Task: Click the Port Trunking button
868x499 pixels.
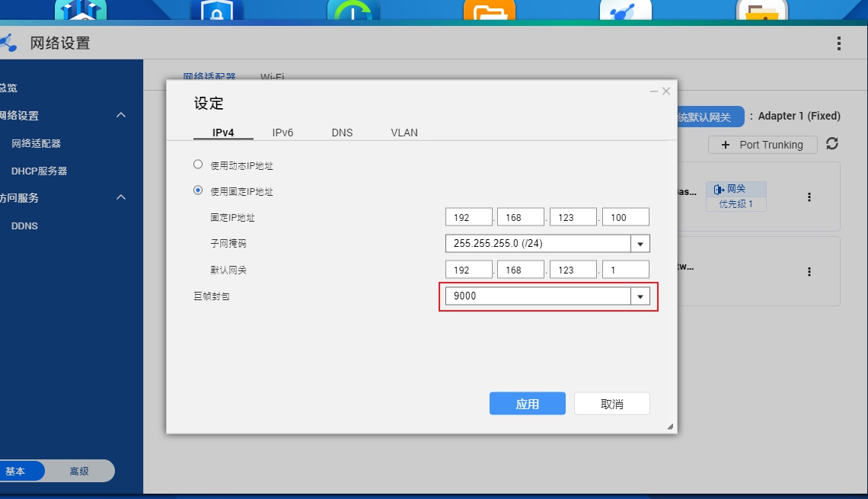Action: (762, 144)
